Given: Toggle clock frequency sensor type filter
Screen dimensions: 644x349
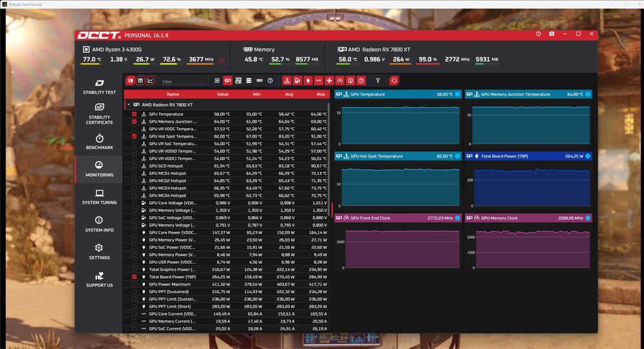Looking at the screenshot, I should pos(339,81).
